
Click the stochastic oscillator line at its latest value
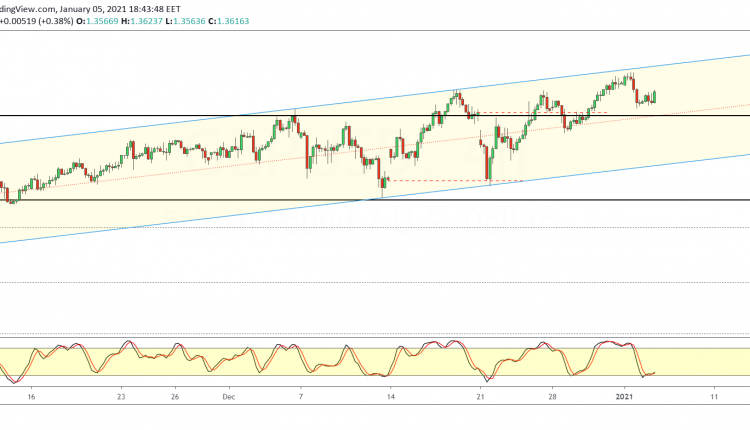coord(654,373)
